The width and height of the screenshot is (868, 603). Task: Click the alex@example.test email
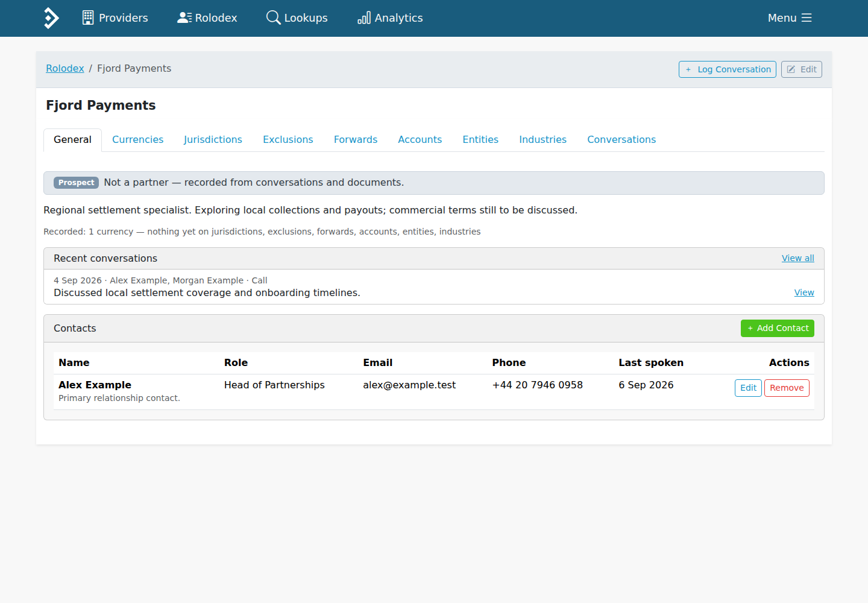tap(409, 385)
